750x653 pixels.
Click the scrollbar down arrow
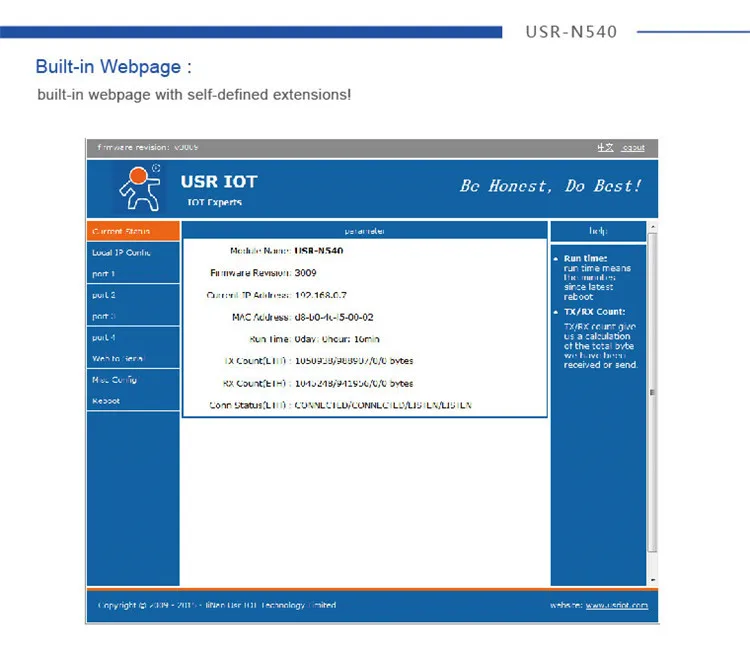[652, 580]
